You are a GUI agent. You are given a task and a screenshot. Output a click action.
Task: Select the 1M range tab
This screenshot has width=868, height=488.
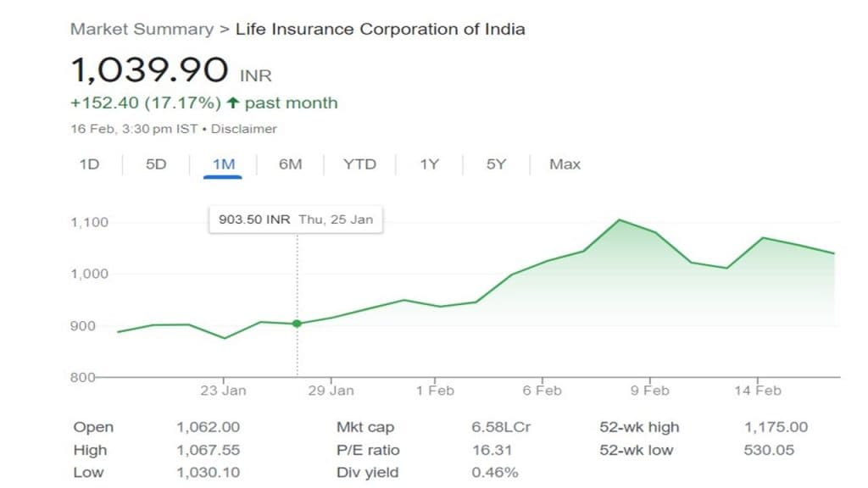223,164
